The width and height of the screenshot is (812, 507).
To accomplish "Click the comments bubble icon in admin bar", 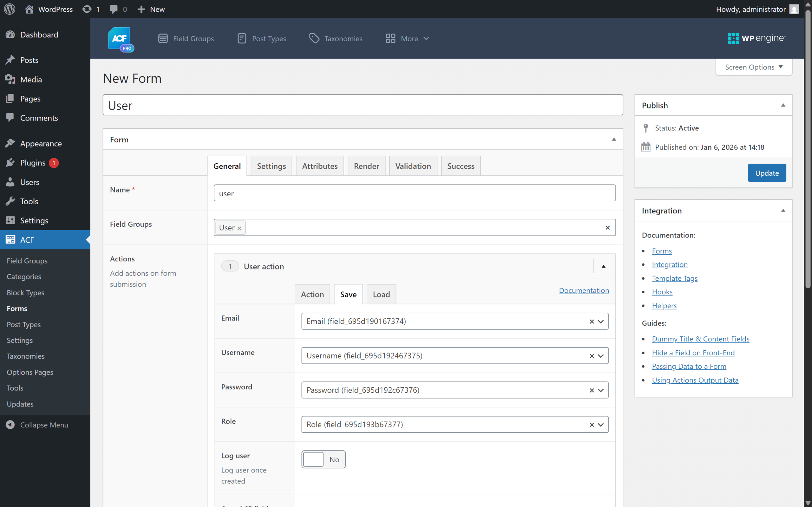I will [114, 9].
